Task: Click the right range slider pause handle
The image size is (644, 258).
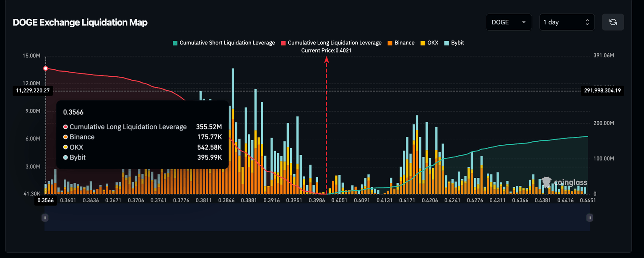Action: coord(589,217)
